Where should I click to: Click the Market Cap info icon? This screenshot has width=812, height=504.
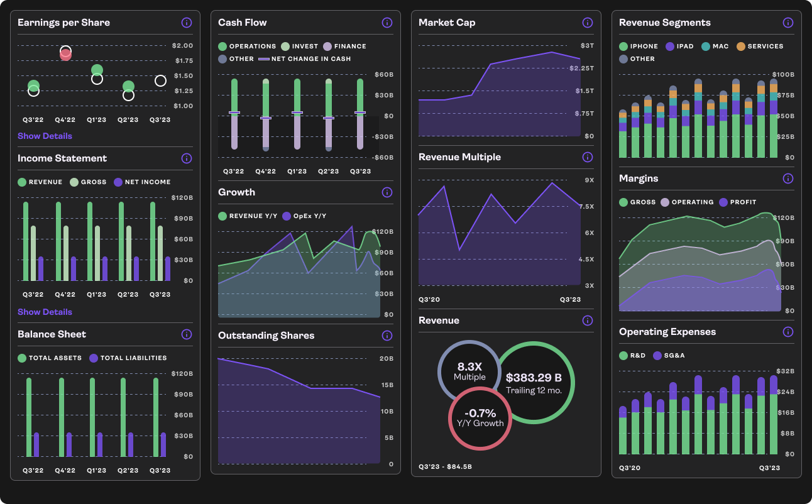coord(588,23)
